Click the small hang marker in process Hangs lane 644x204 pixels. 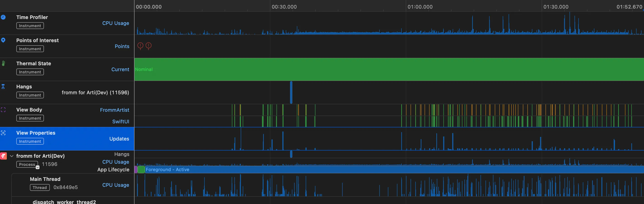tap(291, 154)
